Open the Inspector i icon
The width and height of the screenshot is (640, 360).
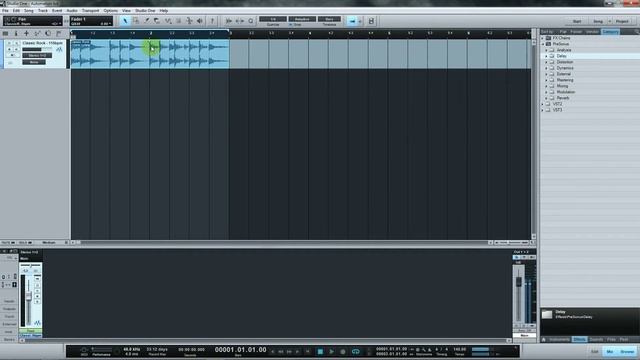tap(16, 33)
